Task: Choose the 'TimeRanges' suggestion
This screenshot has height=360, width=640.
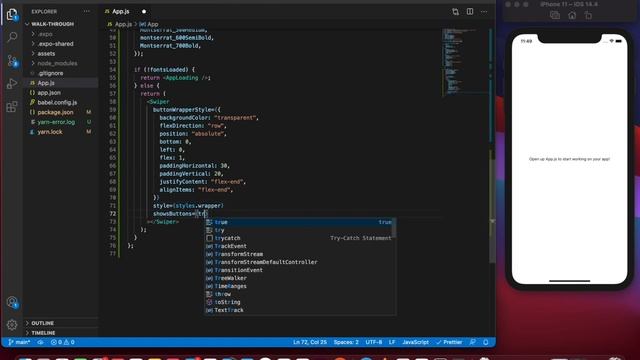Action: 300,286
